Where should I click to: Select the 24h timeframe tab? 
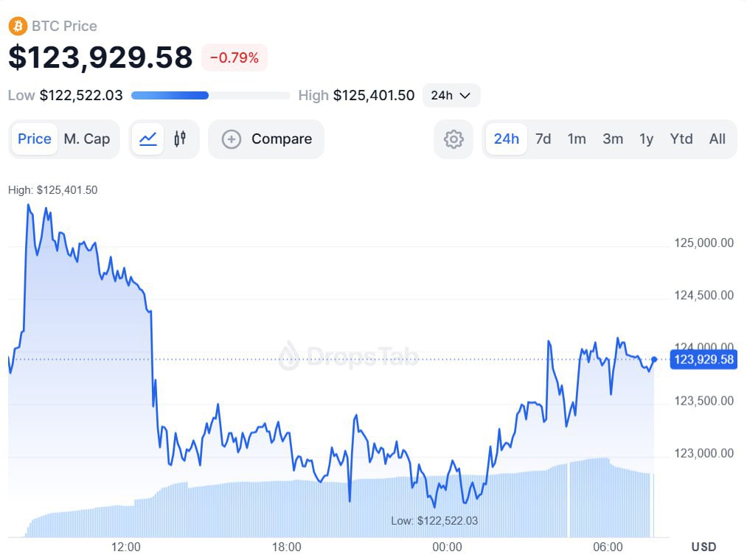[x=506, y=139]
